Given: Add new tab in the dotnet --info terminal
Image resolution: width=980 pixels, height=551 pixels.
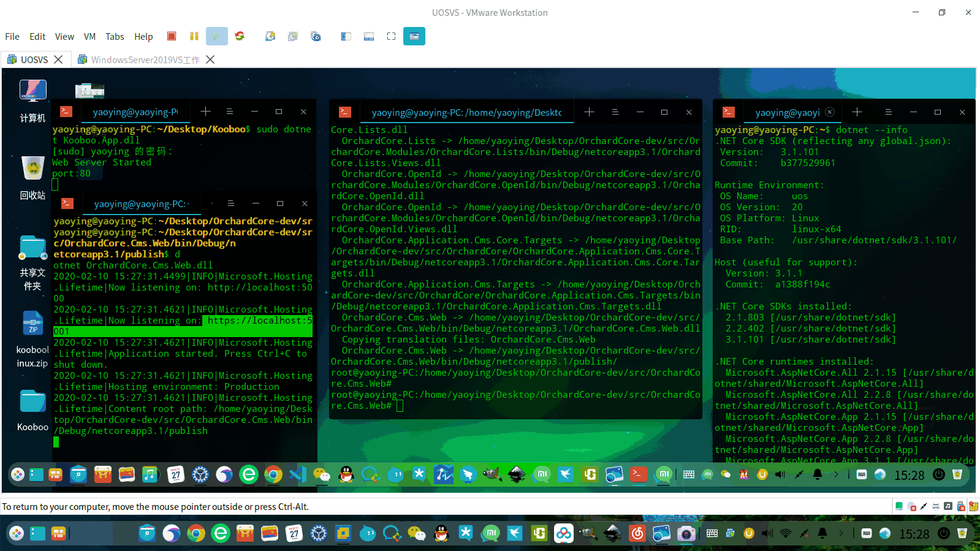Looking at the screenshot, I should pos(857,112).
